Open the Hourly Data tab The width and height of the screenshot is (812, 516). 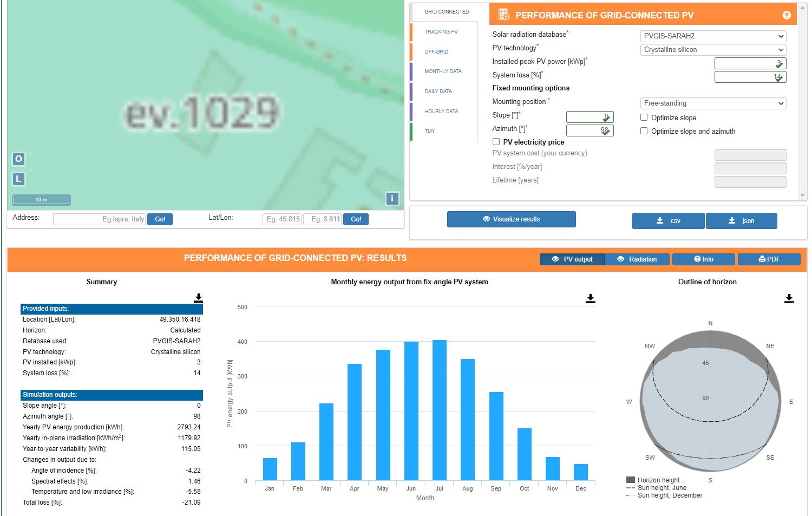[x=441, y=112]
